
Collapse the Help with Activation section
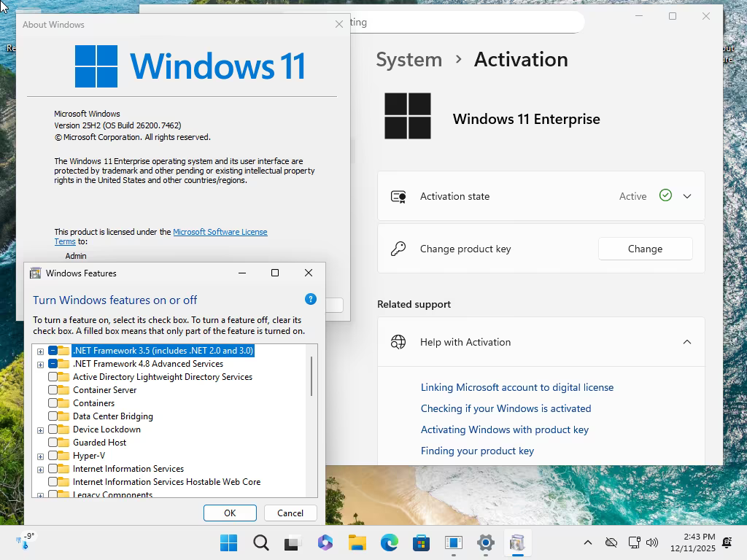687,342
